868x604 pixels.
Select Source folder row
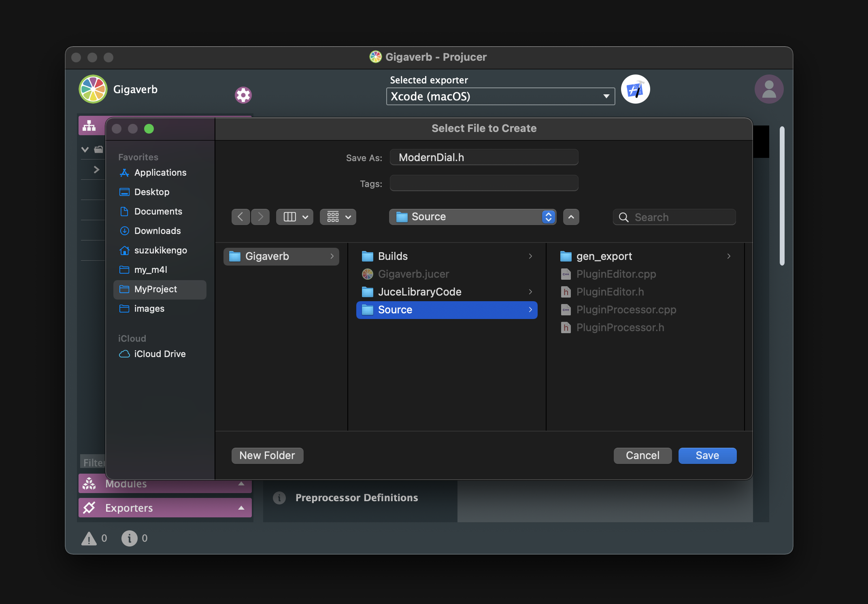447,310
